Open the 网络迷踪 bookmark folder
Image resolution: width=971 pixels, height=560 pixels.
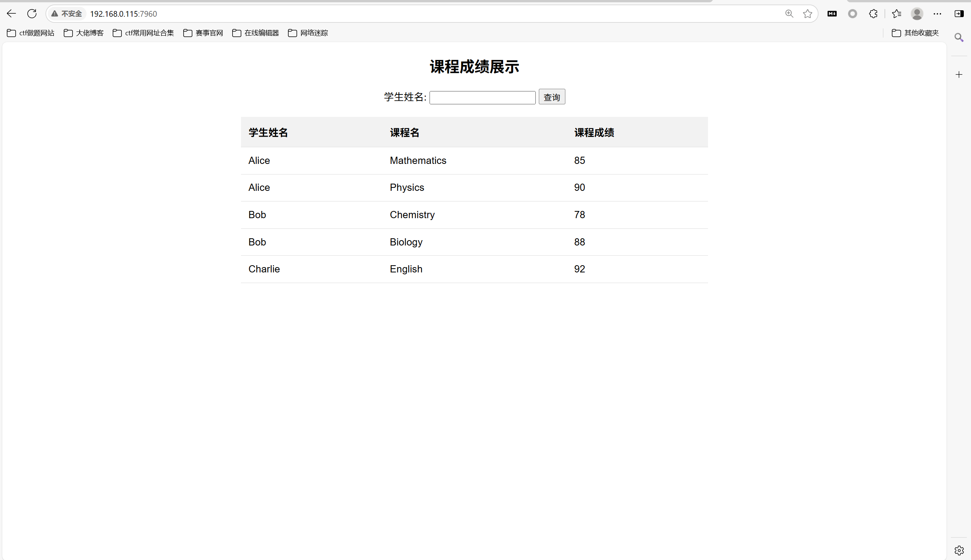click(308, 33)
